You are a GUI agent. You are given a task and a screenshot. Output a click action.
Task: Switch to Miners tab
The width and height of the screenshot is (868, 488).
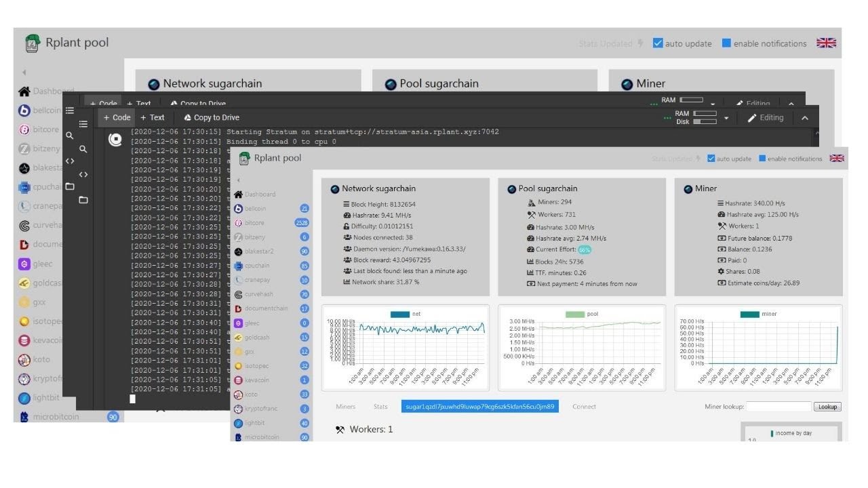(345, 407)
